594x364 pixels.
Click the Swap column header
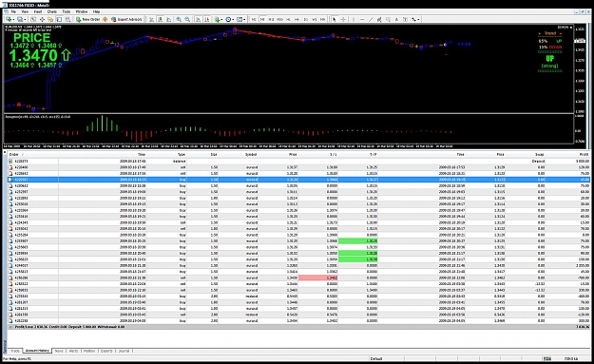tap(540, 155)
